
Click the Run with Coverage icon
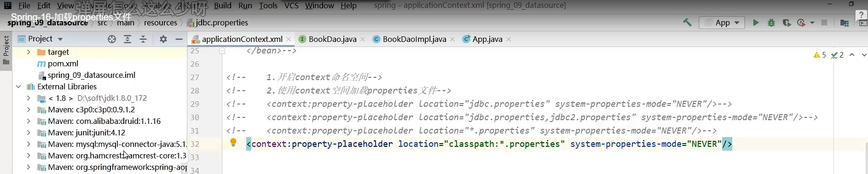(x=787, y=23)
